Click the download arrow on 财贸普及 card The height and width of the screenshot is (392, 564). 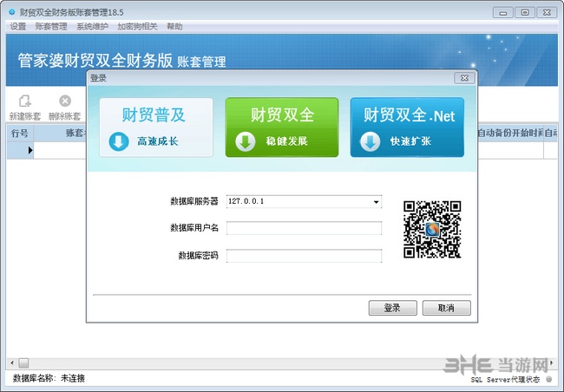click(x=119, y=141)
